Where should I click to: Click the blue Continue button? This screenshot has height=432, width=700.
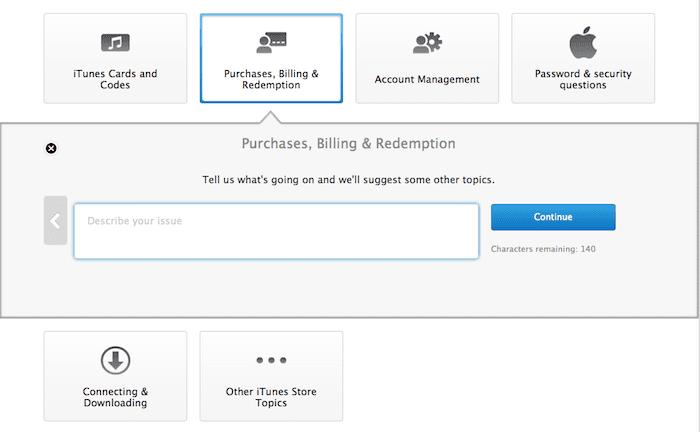(553, 217)
